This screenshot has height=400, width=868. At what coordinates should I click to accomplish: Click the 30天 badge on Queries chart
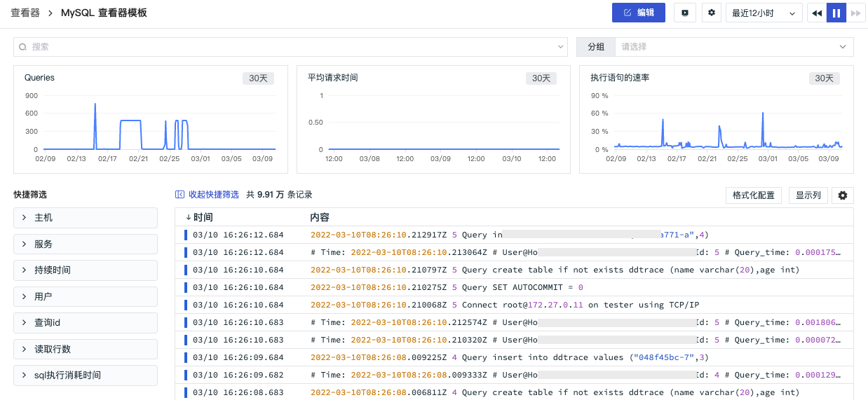coord(258,78)
